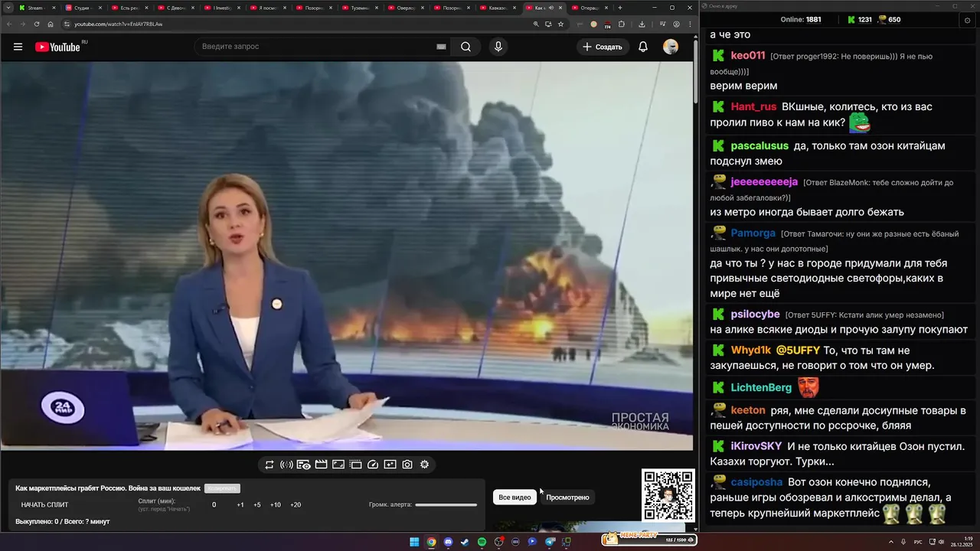Viewport: 980px width, 551px height.
Task: Open Discord from the taskbar
Action: click(x=448, y=542)
